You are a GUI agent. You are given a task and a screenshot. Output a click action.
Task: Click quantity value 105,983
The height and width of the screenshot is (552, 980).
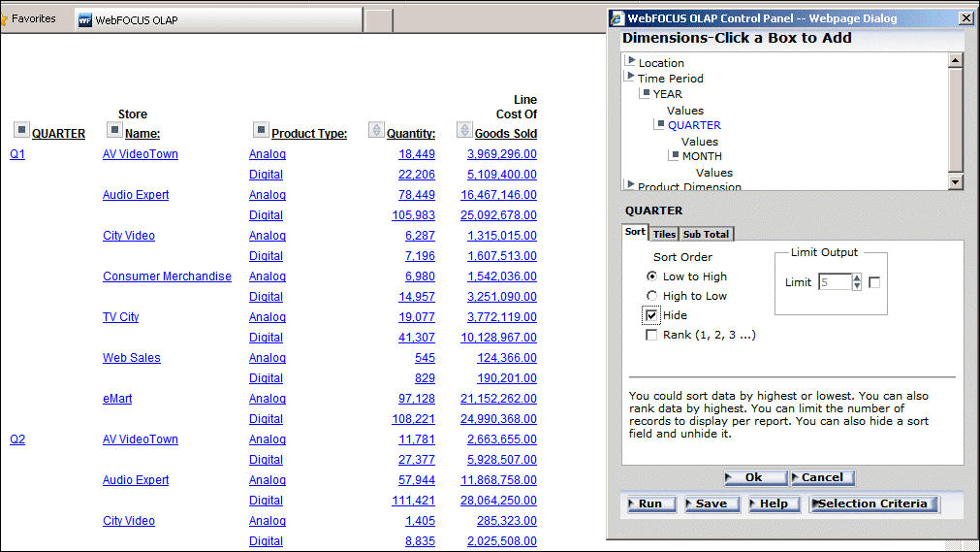click(413, 215)
